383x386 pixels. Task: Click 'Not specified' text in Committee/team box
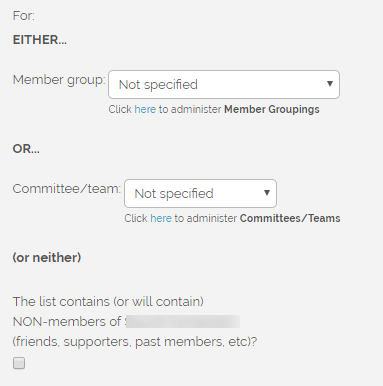(174, 194)
